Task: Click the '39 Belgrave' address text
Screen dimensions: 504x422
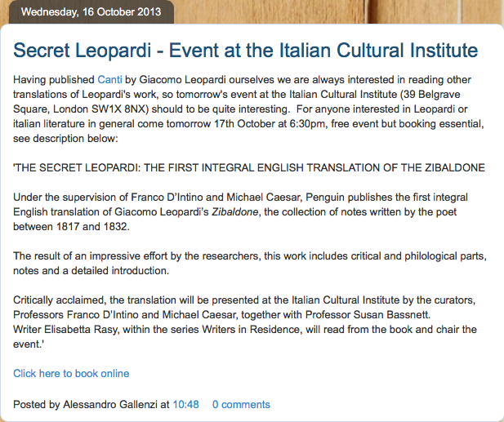Action: point(454,95)
